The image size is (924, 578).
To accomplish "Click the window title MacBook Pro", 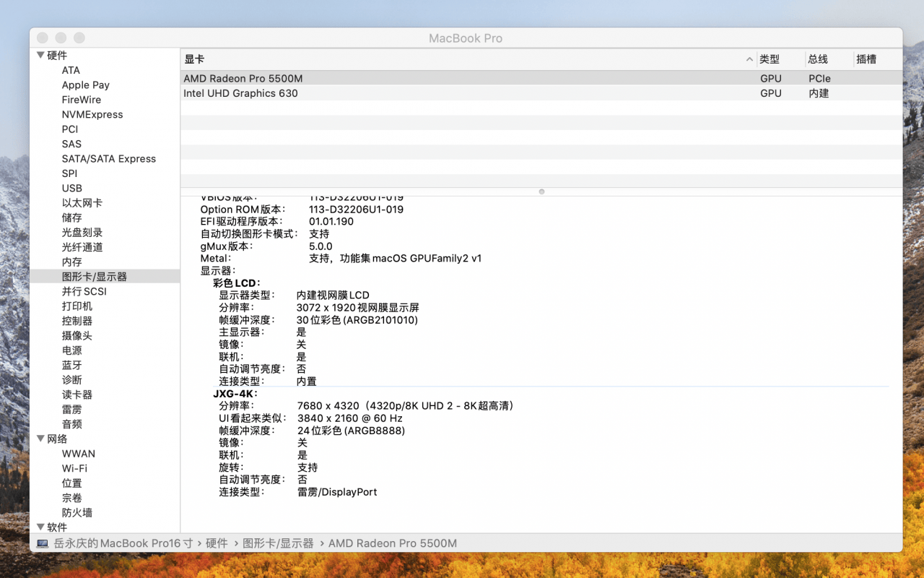I will click(466, 38).
